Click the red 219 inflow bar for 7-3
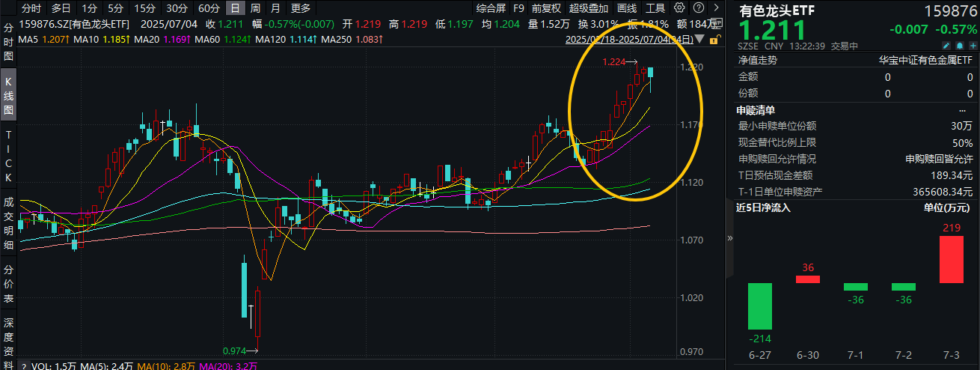This screenshot has width=980, height=370. (x=951, y=259)
